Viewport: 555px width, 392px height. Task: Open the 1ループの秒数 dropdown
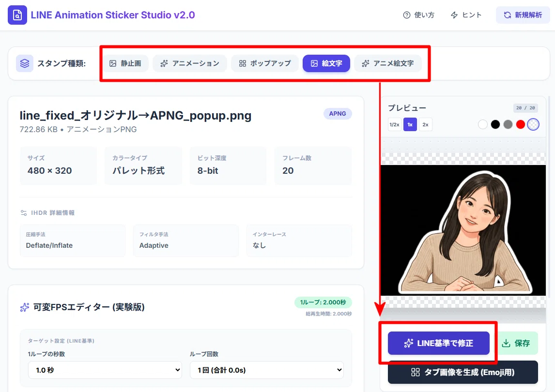tap(105, 370)
